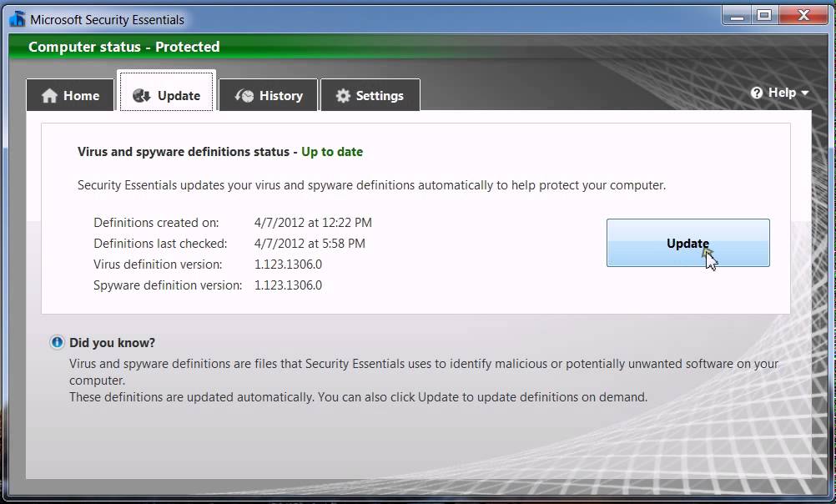
Task: Click the house icon on Home tab
Action: click(x=49, y=95)
